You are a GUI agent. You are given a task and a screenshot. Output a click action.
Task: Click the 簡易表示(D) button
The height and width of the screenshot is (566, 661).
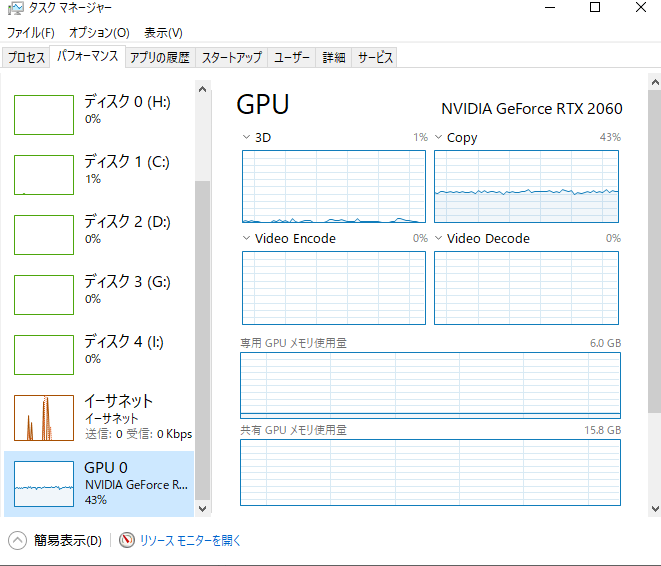(68, 540)
